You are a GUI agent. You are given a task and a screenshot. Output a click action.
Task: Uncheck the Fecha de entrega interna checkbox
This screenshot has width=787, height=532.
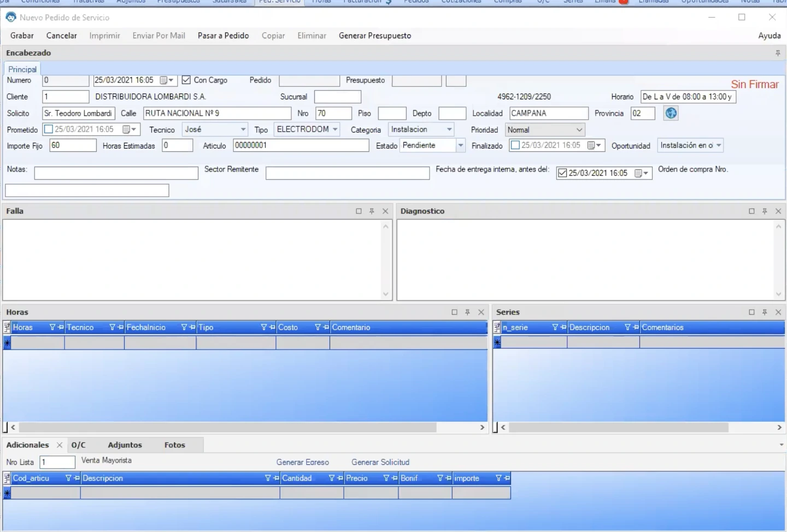(x=562, y=173)
